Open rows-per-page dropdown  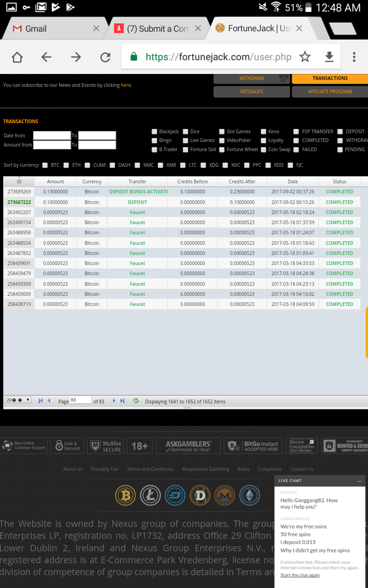(x=18, y=400)
